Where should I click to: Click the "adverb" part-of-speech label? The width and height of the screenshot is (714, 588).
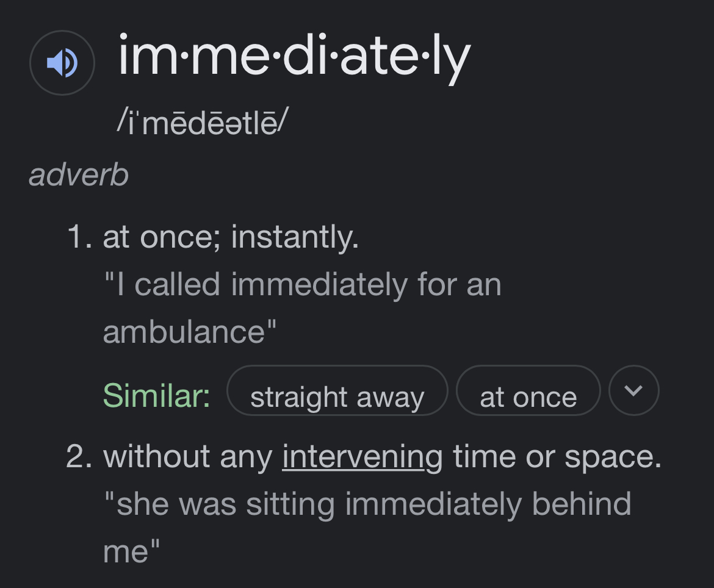tap(79, 175)
